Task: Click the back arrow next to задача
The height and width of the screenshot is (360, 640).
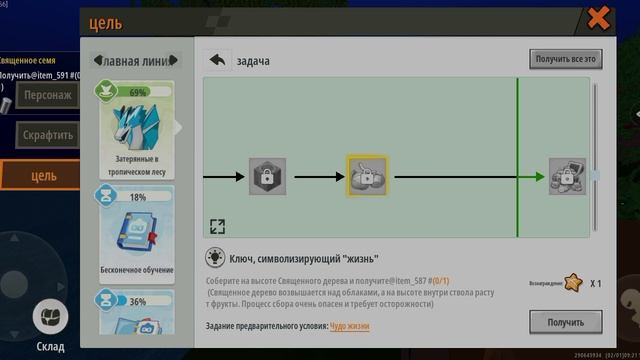Action: 218,60
